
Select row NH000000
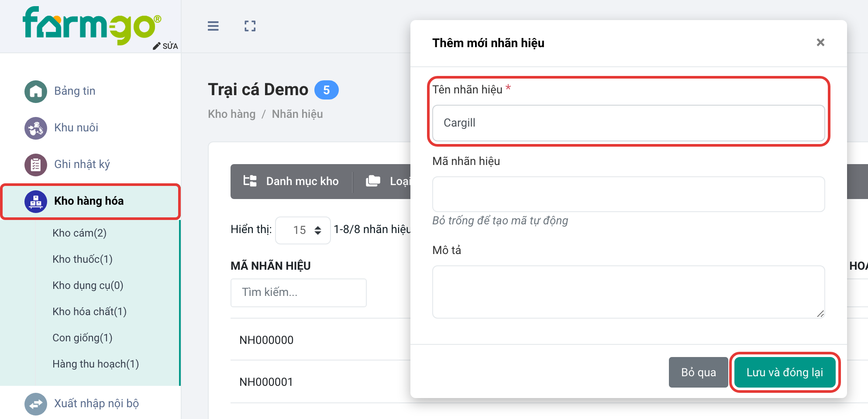click(x=266, y=340)
